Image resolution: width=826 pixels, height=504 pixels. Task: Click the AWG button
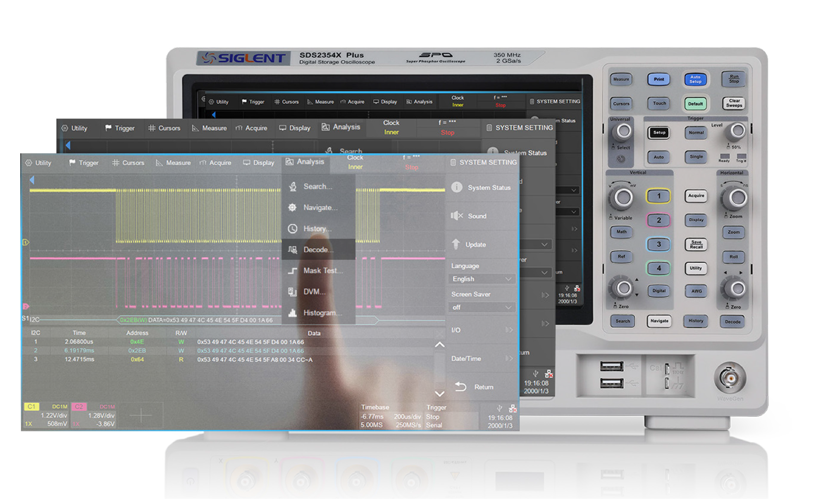coord(696,291)
